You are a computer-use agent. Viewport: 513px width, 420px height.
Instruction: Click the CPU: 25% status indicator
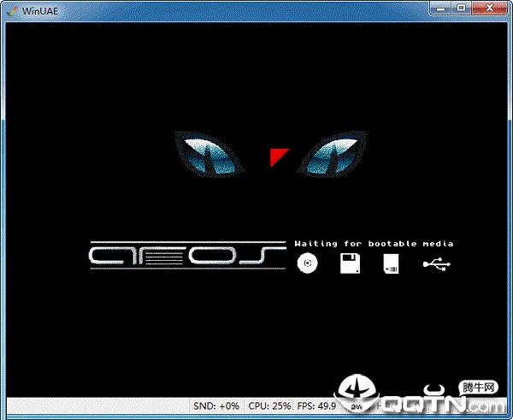(x=269, y=406)
